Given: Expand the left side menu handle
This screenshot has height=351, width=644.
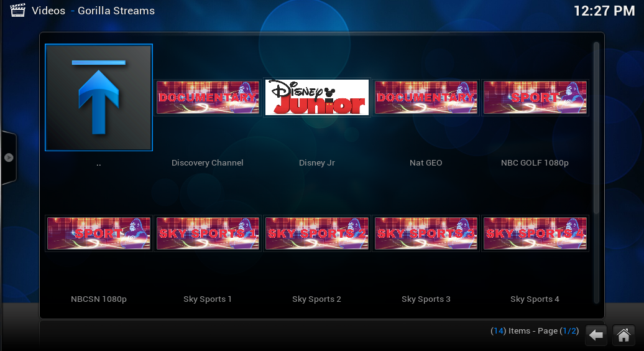Looking at the screenshot, I should click(9, 157).
